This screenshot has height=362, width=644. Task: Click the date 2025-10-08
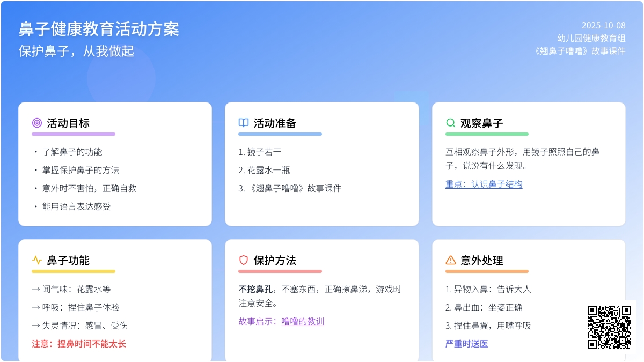pyautogui.click(x=603, y=25)
